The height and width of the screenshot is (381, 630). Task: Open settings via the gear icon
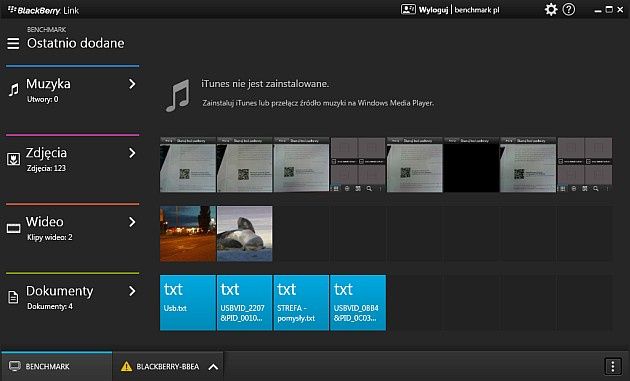[551, 10]
